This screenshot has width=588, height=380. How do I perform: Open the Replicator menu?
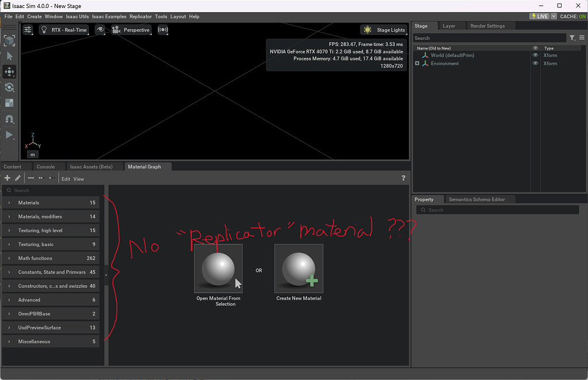(141, 16)
